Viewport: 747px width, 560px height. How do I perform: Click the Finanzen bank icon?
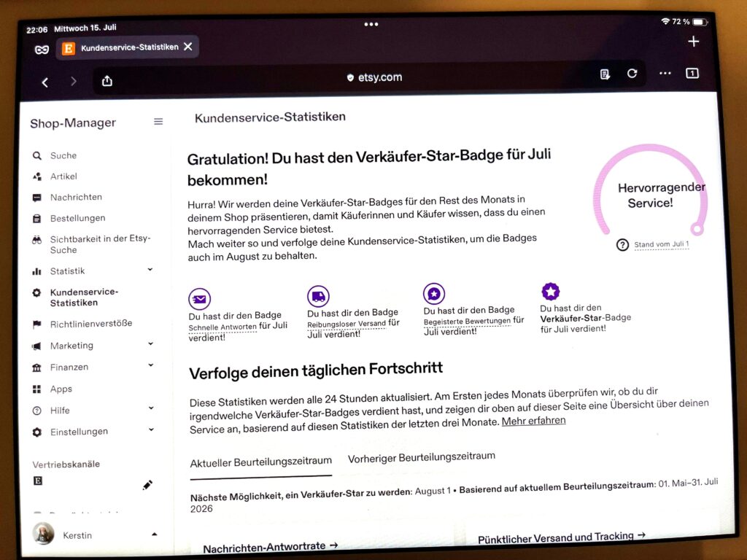pyautogui.click(x=36, y=367)
